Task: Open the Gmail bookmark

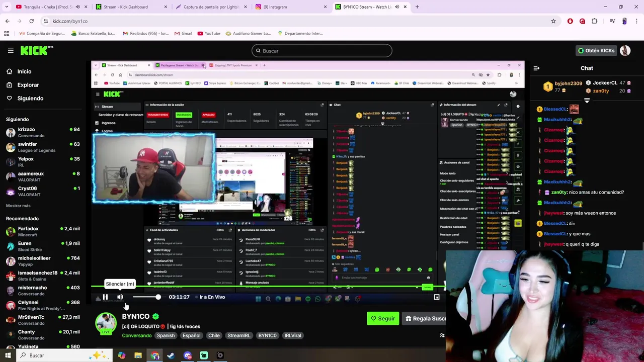Action: coord(183,34)
